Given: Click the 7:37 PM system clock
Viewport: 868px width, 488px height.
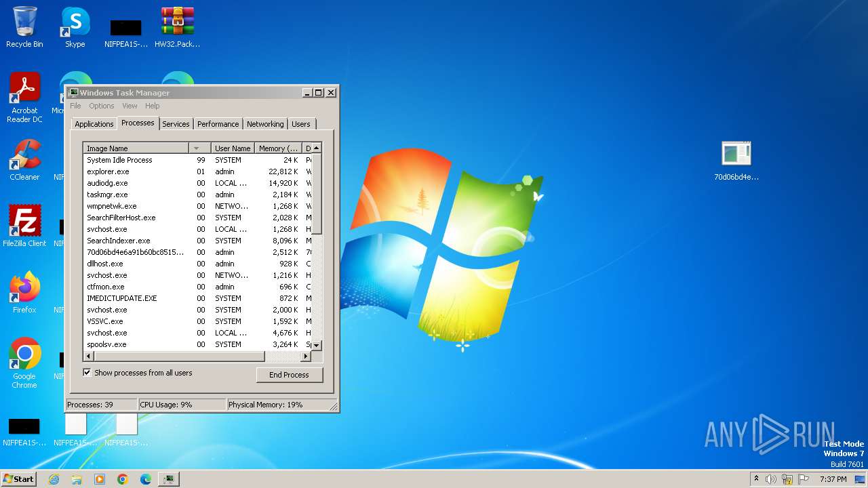Looking at the screenshot, I should pos(833,479).
